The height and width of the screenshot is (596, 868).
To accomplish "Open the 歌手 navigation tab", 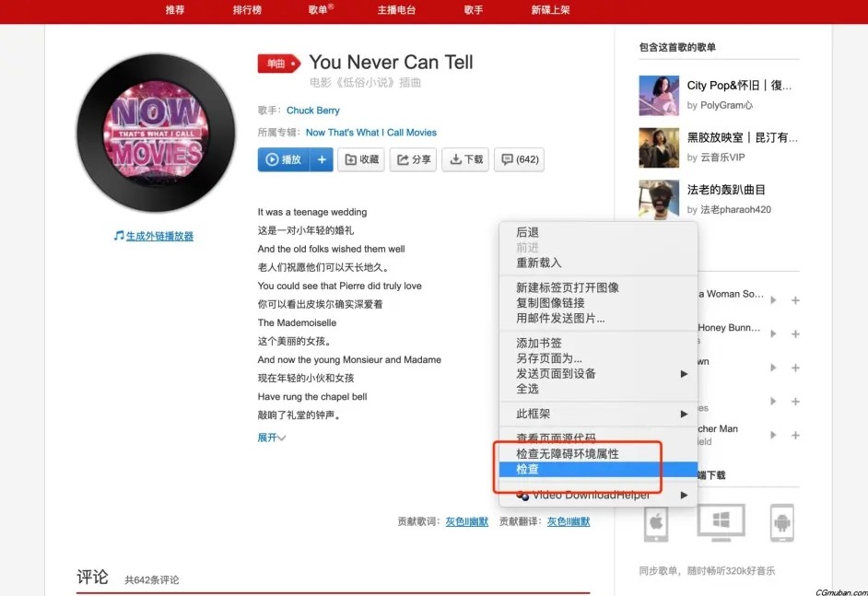I will coord(474,10).
